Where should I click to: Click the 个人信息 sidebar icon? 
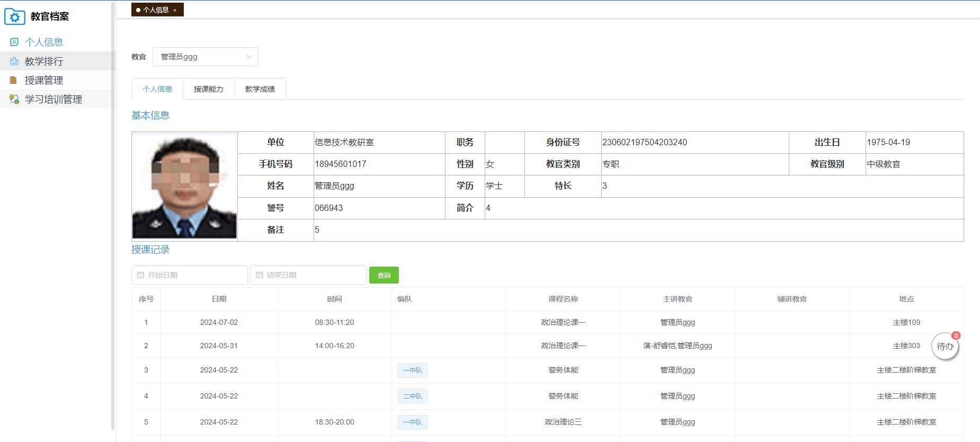14,42
